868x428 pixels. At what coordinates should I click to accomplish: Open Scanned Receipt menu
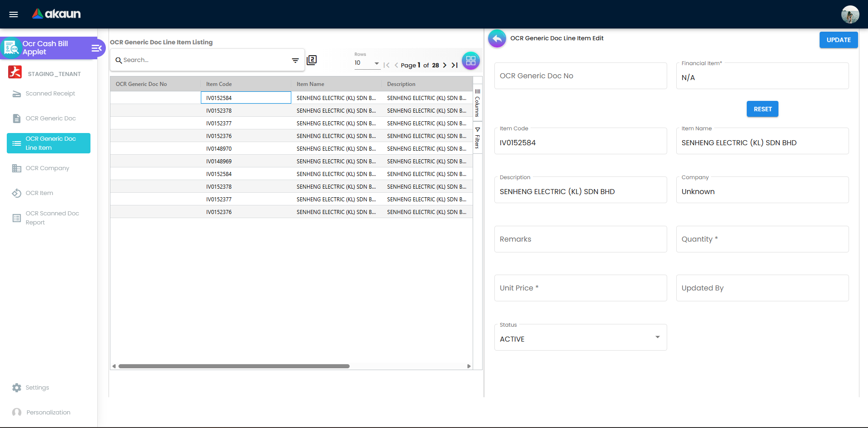(48, 94)
